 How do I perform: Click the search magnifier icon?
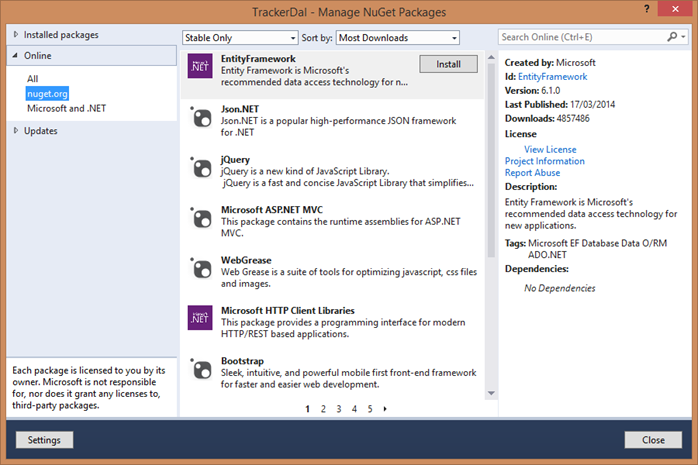[x=672, y=37]
